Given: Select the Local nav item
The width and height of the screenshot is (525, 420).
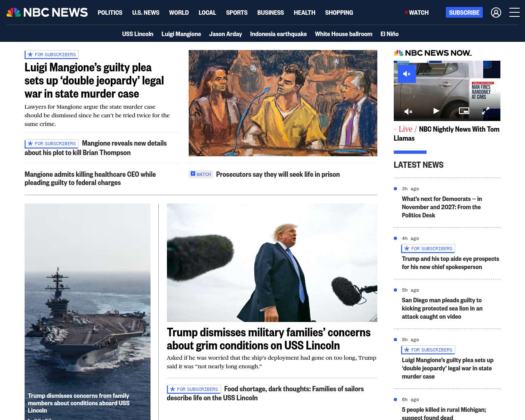Looking at the screenshot, I should pos(207,13).
